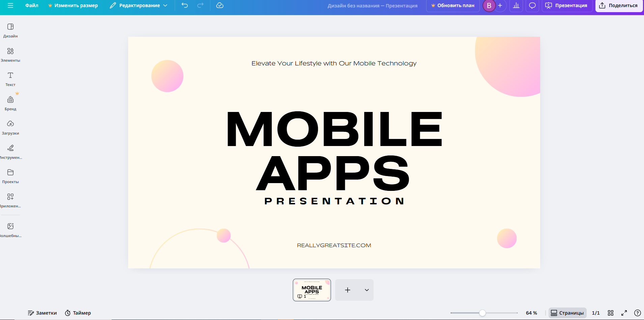Open the help question mark icon
644x320 pixels.
coord(637,313)
